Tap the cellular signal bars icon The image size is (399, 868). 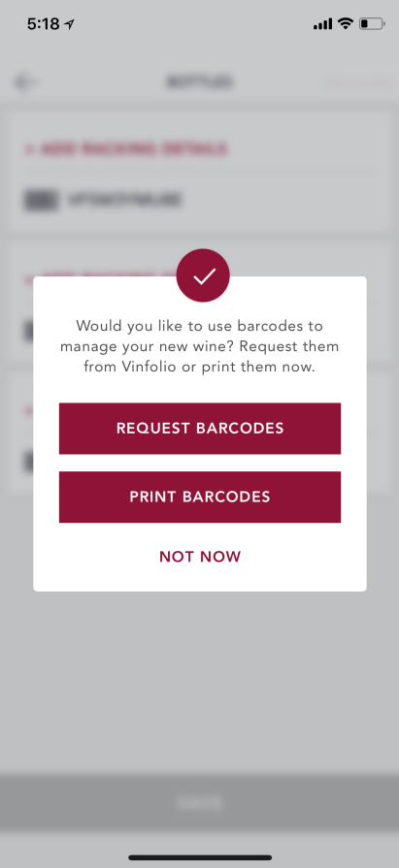point(322,24)
